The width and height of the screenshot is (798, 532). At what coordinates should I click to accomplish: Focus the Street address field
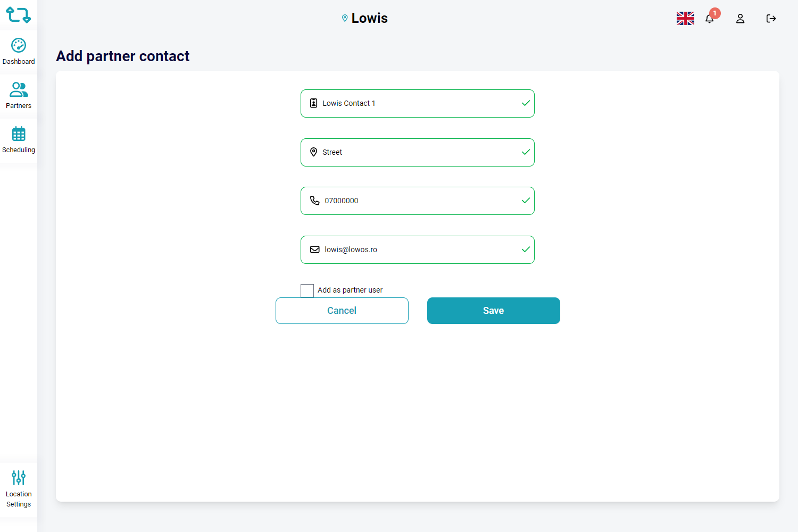[418, 153]
